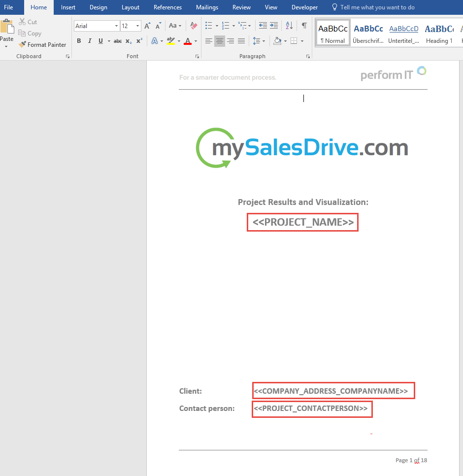Expand borders dropdown arrow

click(x=302, y=41)
